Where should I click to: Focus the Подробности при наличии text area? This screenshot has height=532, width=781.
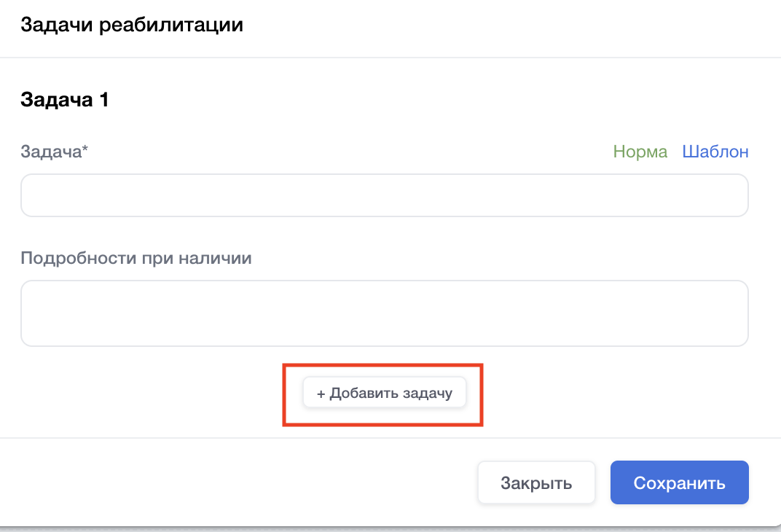point(384,313)
